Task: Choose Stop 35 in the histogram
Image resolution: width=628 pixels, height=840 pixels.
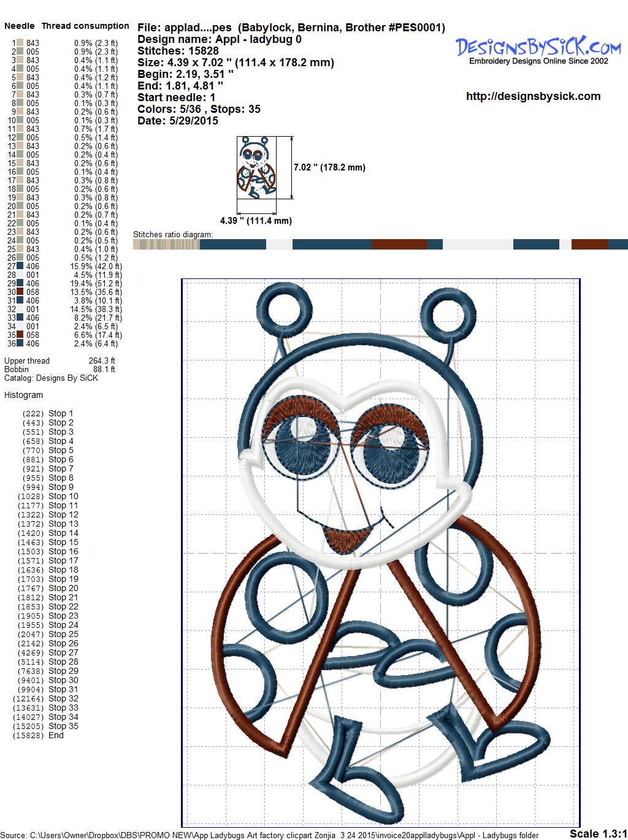Action: (x=63, y=726)
